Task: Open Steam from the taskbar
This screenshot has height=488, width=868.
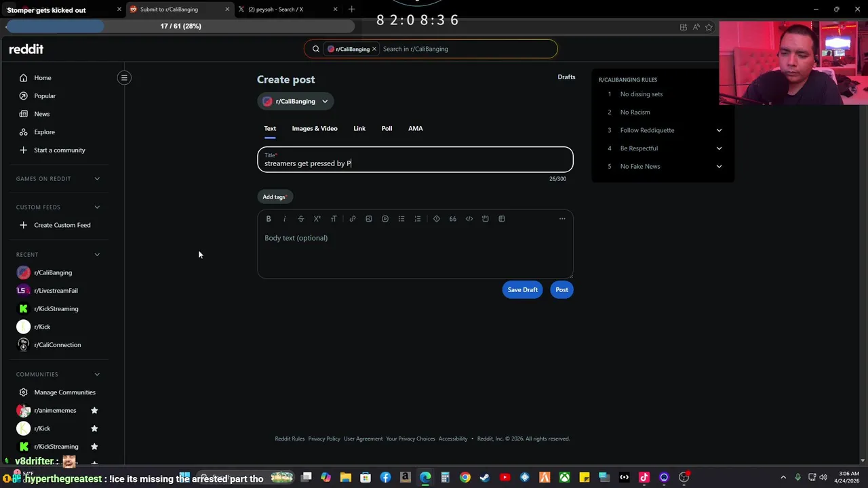Action: [484, 477]
